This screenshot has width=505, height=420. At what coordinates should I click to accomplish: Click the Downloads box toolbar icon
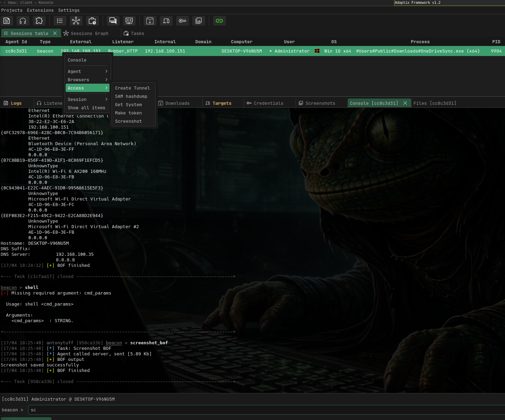click(x=150, y=21)
